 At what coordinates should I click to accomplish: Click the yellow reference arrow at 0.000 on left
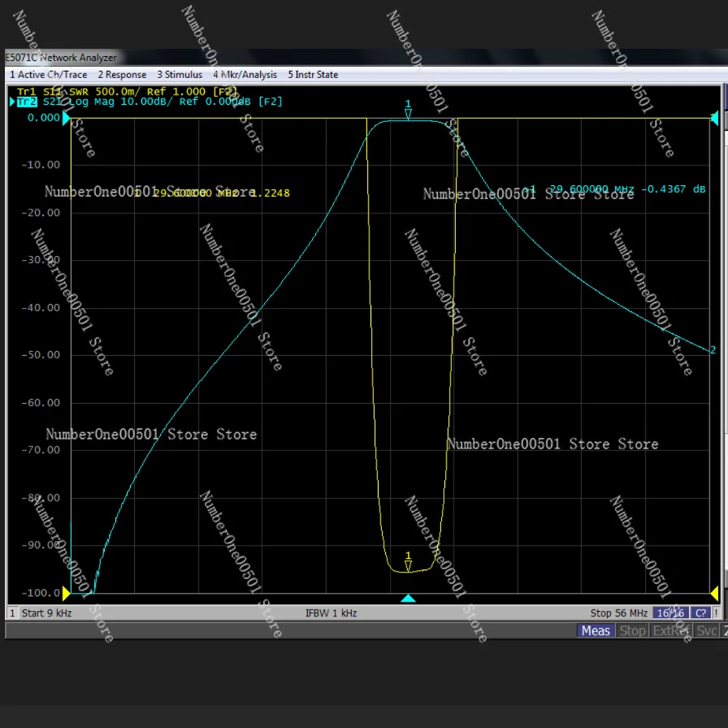point(66,118)
